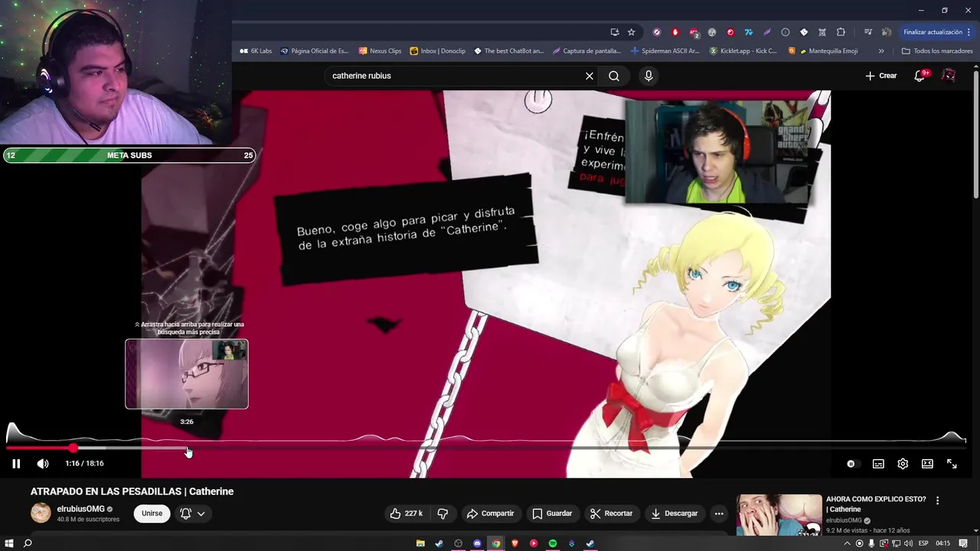Screen dimensions: 980x551
Task: Open the Chrome extensions puzzle icon
Action: 841,32
